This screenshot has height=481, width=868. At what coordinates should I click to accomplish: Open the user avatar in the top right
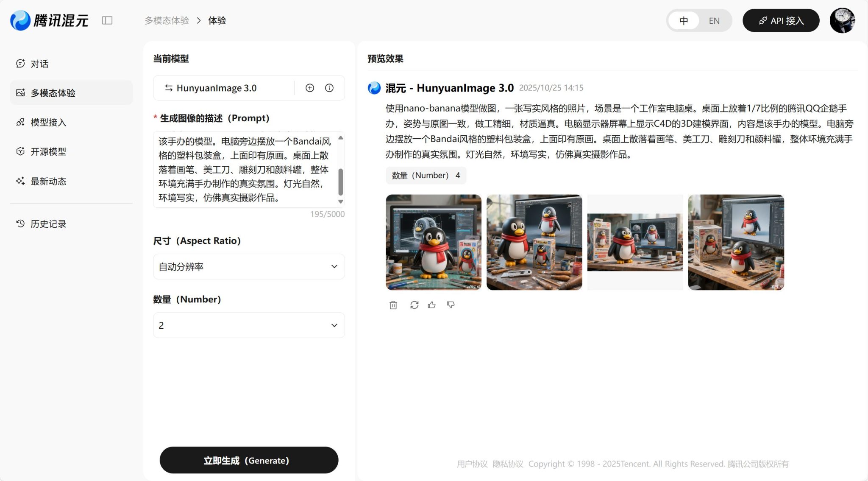(842, 20)
